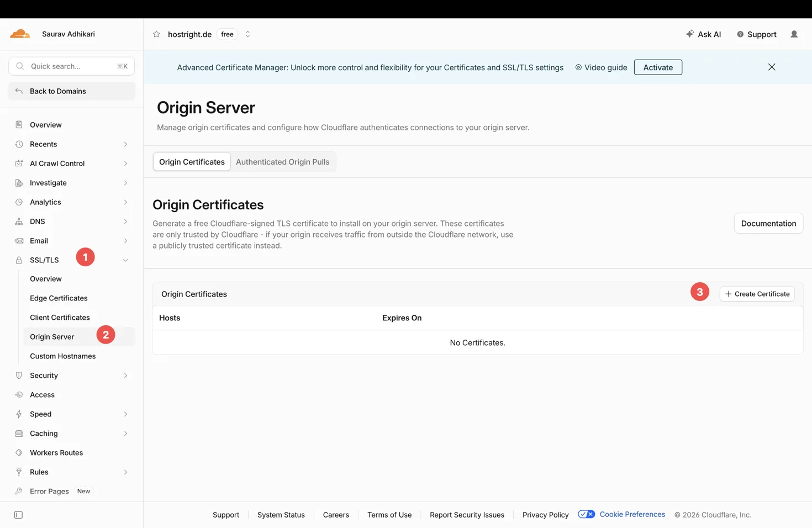
Task: Activate Advanced Certificate Manager
Action: 658,67
